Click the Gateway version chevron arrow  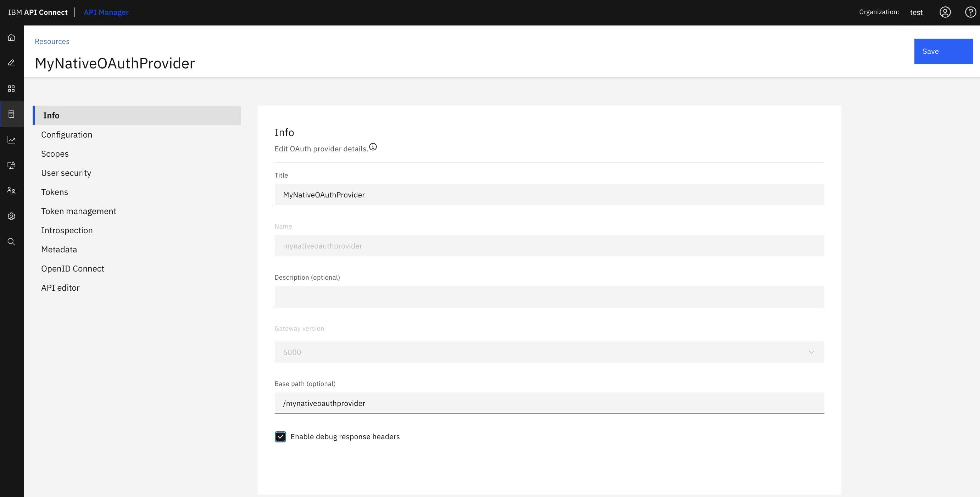coord(811,352)
